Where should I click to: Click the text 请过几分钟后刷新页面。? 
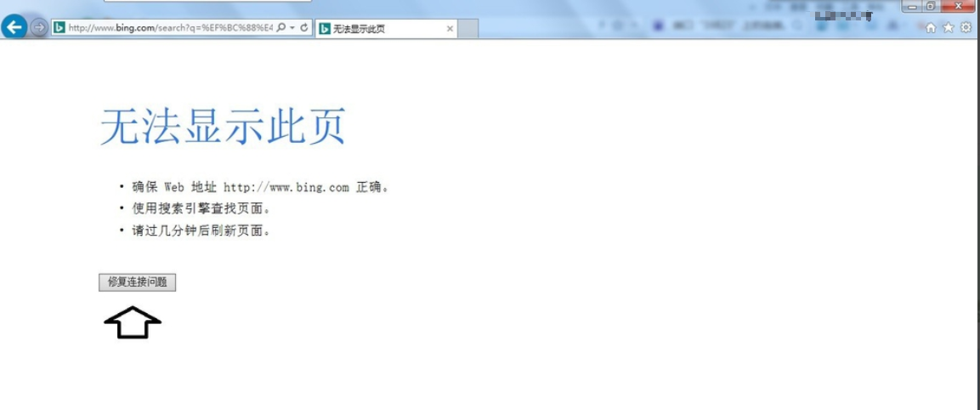click(x=201, y=231)
